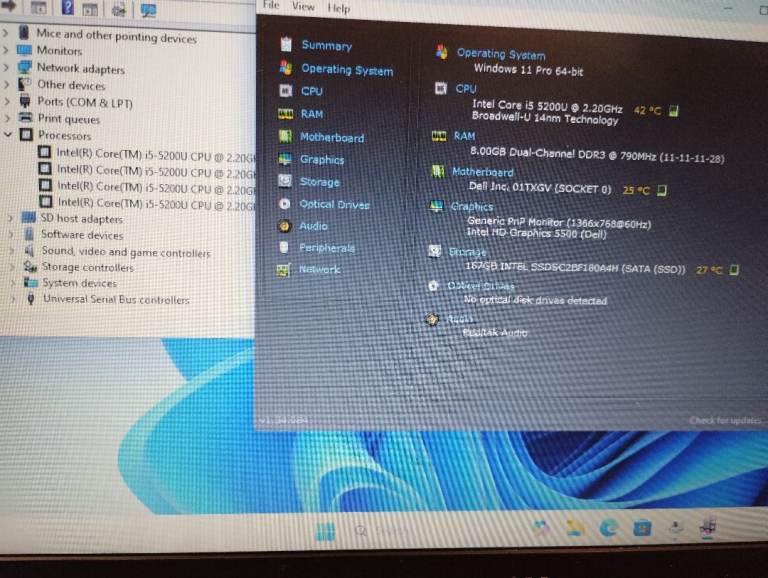Click the properties toolbar icon in Device Manager
Image resolution: width=768 pixels, height=578 pixels.
38,7
